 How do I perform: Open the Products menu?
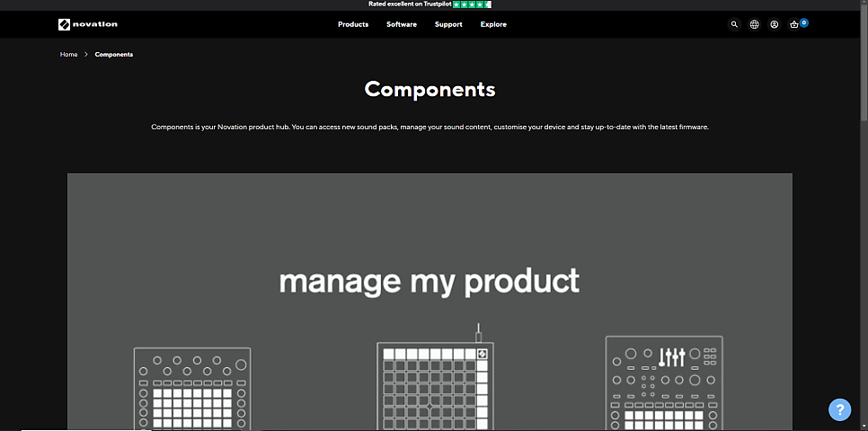coord(353,24)
